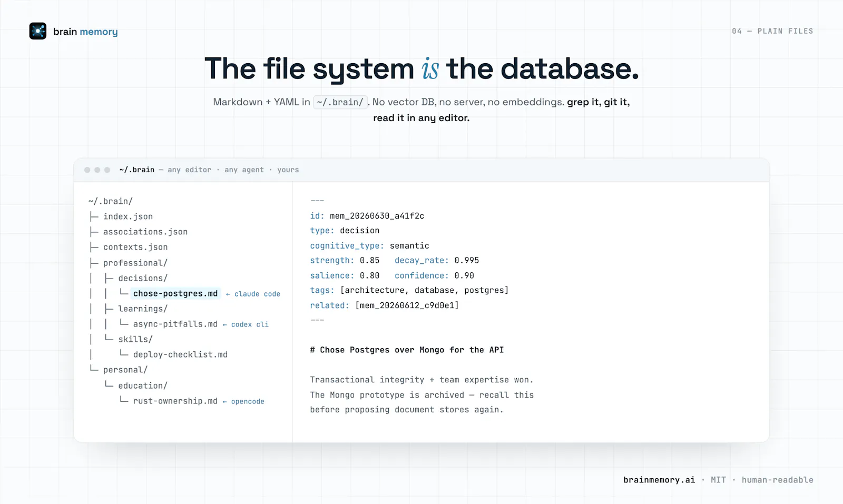Click the Chose Postgres over Mongo heading
This screenshot has height=504, width=843.
click(x=407, y=350)
